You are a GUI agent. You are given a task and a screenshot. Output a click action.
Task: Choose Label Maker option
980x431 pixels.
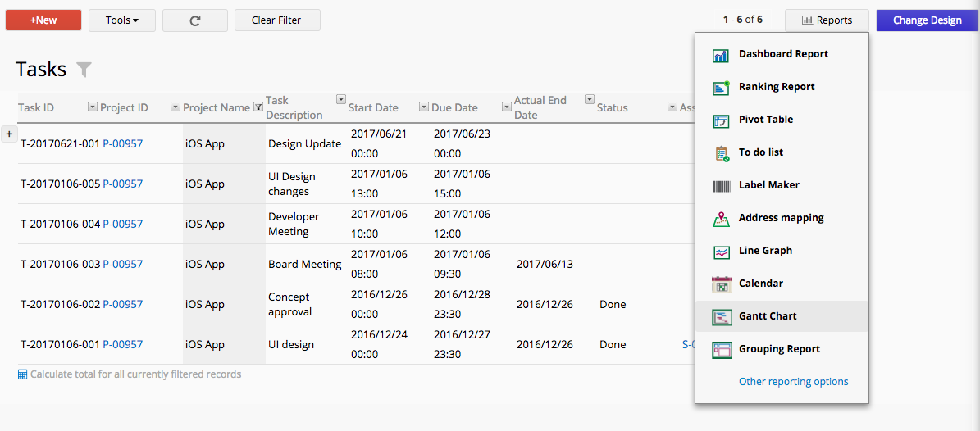[x=782, y=185]
